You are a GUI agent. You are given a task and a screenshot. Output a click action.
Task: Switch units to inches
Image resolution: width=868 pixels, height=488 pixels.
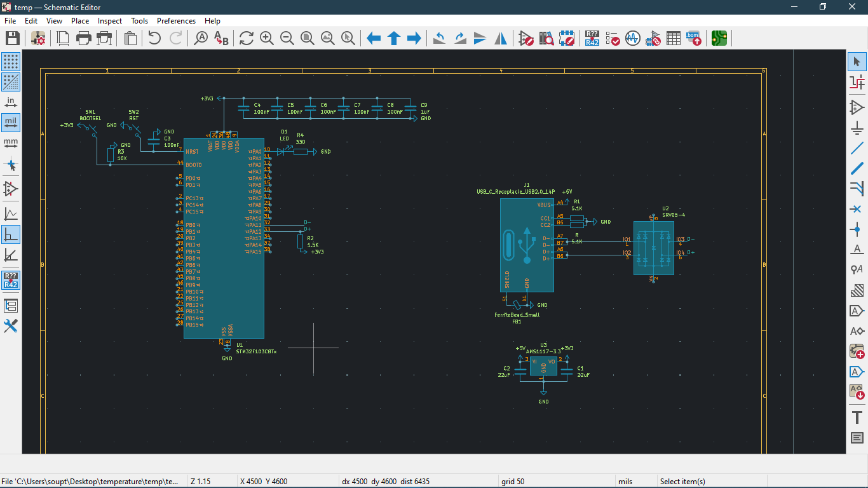(x=11, y=102)
